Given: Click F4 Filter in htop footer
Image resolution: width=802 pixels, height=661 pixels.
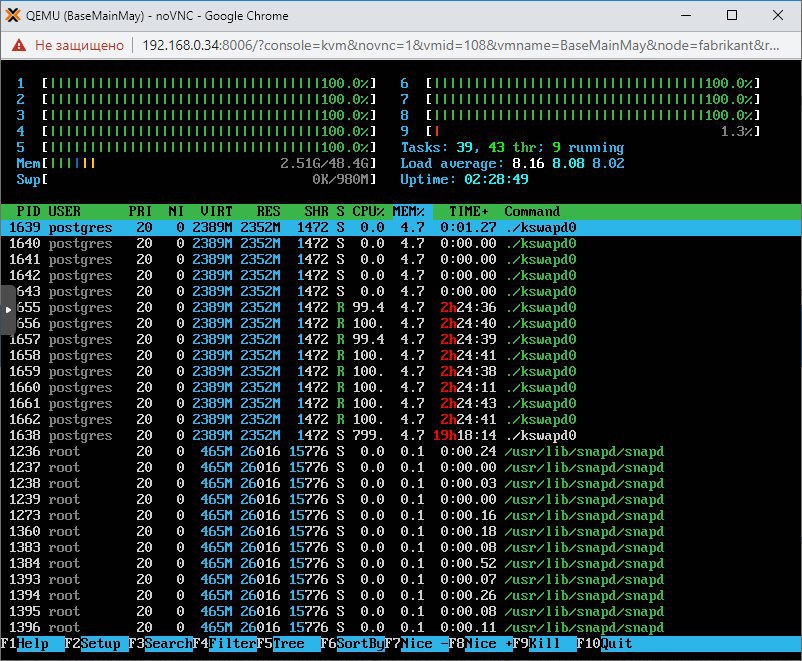Looking at the screenshot, I should [x=224, y=644].
